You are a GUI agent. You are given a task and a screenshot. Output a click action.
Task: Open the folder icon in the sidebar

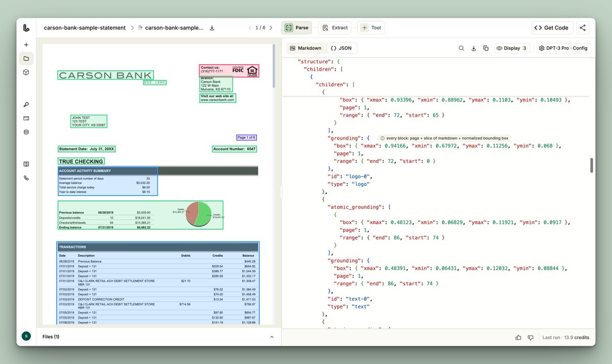pyautogui.click(x=26, y=59)
